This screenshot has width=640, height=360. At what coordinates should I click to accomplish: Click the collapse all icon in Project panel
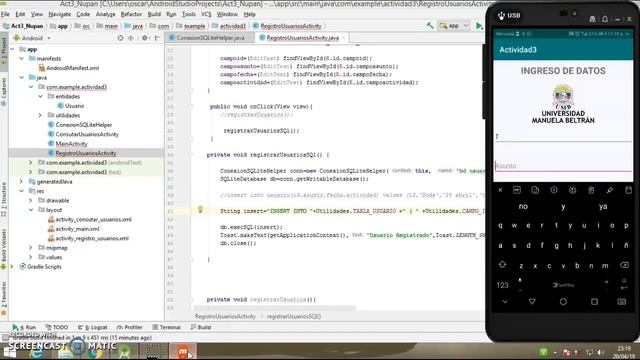click(131, 38)
